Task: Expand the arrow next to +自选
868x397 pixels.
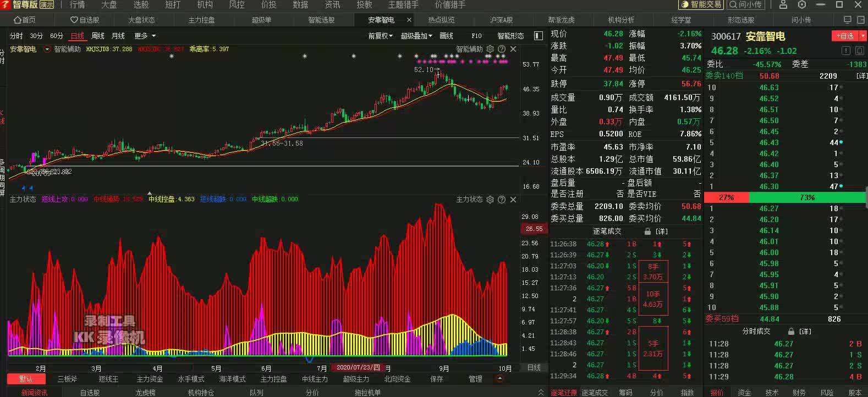Action: tap(863, 36)
